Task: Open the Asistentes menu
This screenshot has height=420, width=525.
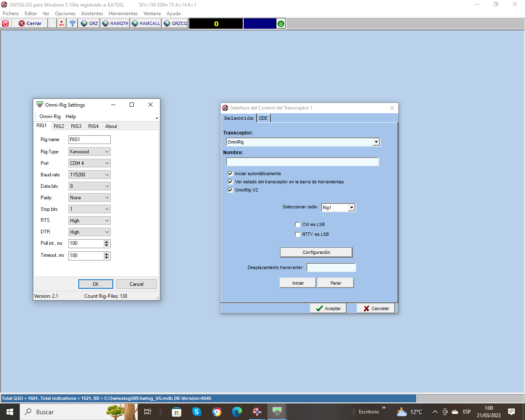Action: pyautogui.click(x=92, y=14)
